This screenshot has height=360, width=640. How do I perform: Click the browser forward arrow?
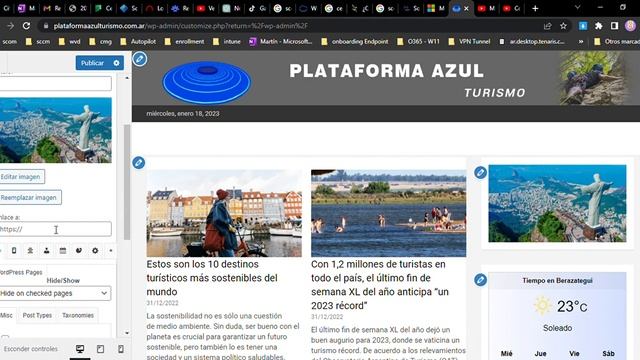(10, 26)
